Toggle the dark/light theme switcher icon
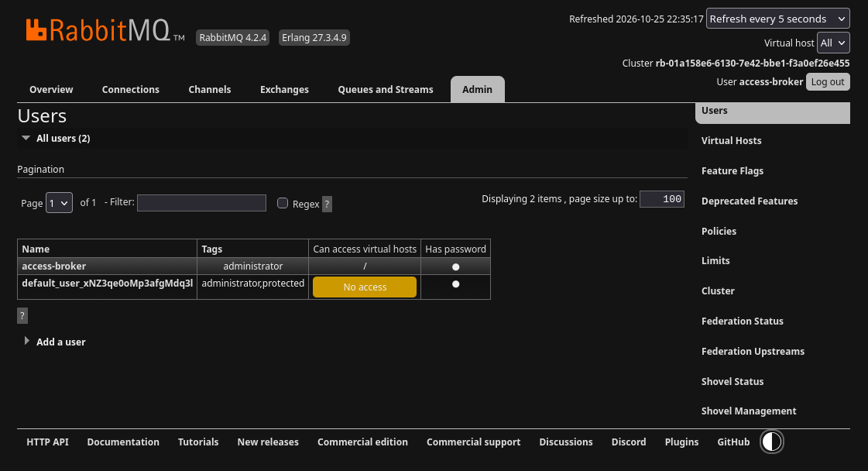Screen dimensions: 868x471 [772, 442]
